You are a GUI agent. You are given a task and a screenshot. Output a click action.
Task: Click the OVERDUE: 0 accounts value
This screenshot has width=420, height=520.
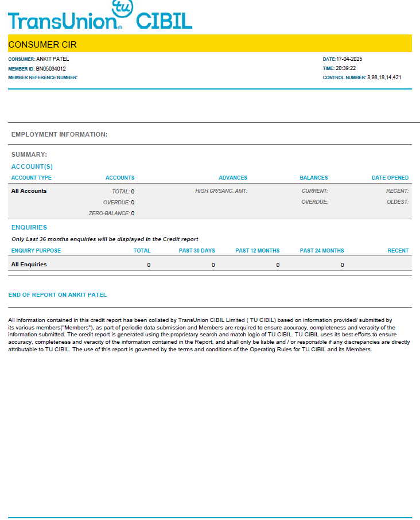119,202
